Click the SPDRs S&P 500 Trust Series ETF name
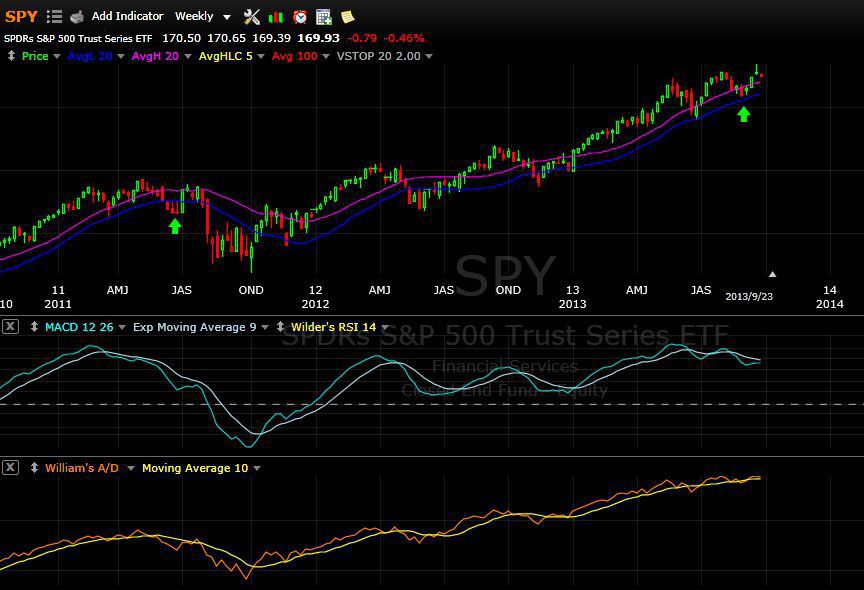Screen dimensions: 864x590 coord(78,38)
